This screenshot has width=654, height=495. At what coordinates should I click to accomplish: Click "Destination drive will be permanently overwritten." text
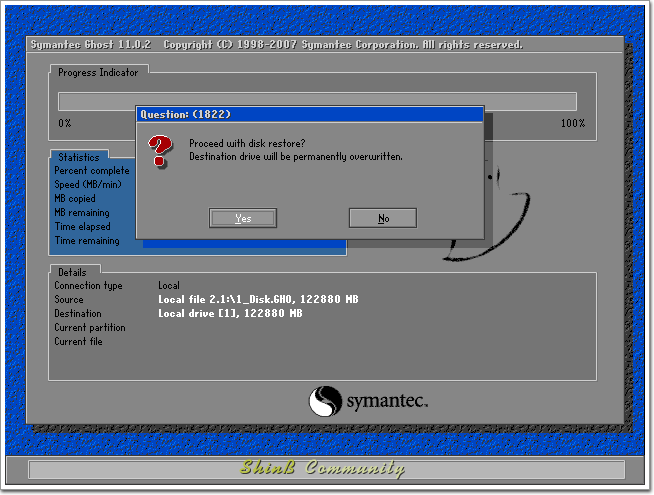click(296, 157)
